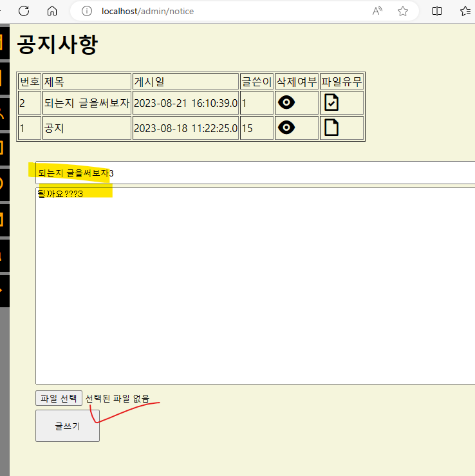Click the browser refresh icon
This screenshot has height=476, width=475.
click(24, 11)
